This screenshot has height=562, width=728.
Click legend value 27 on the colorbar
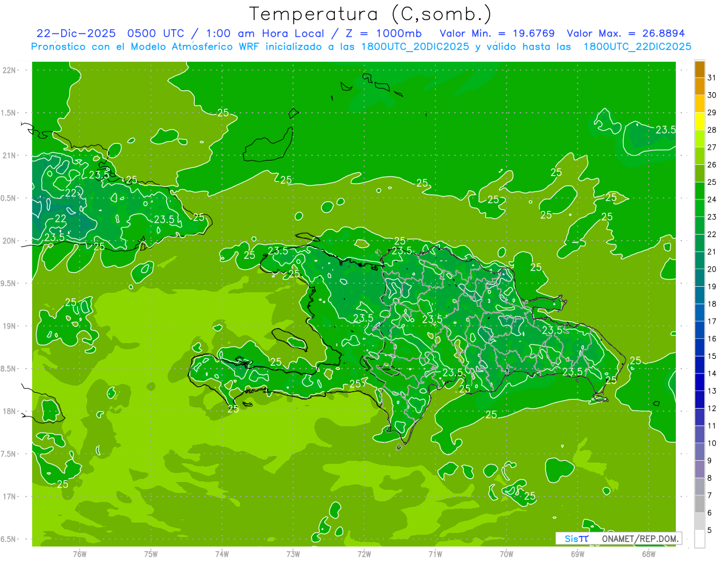[712, 147]
